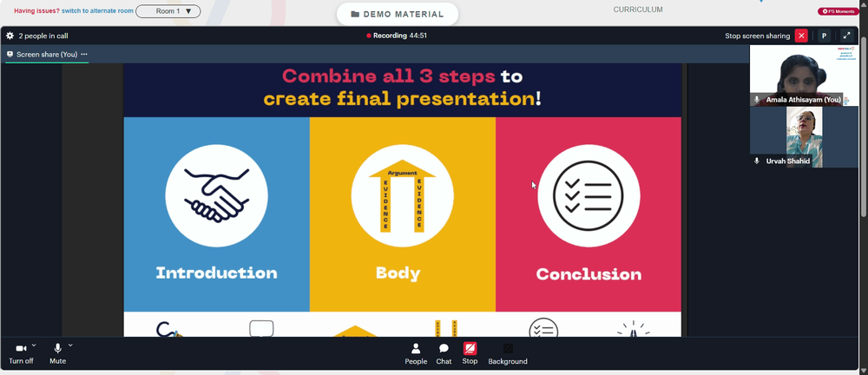Expand microphone options chevron
Screen dimensions: 868x375
point(70,345)
